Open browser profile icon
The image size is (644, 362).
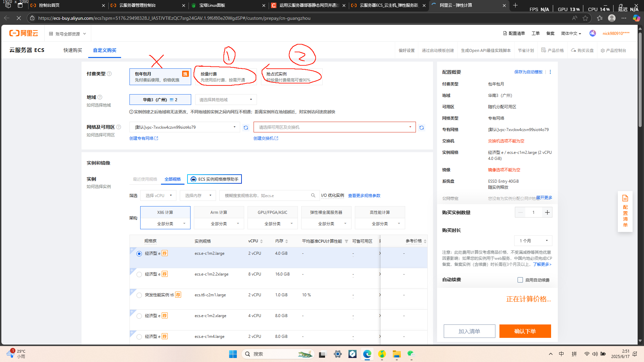[612, 18]
